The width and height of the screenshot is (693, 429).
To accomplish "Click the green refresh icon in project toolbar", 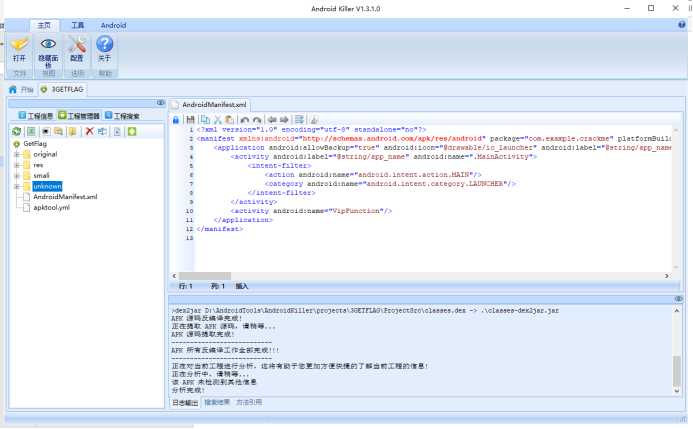I will click(17, 131).
